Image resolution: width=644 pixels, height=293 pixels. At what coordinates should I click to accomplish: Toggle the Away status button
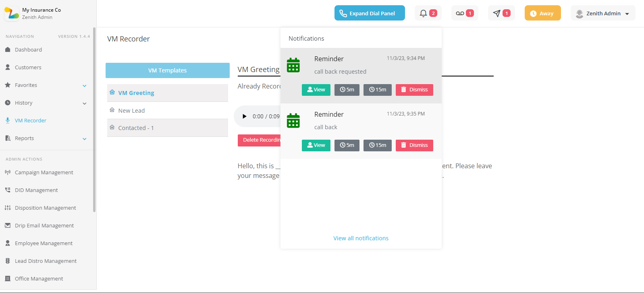pos(542,13)
